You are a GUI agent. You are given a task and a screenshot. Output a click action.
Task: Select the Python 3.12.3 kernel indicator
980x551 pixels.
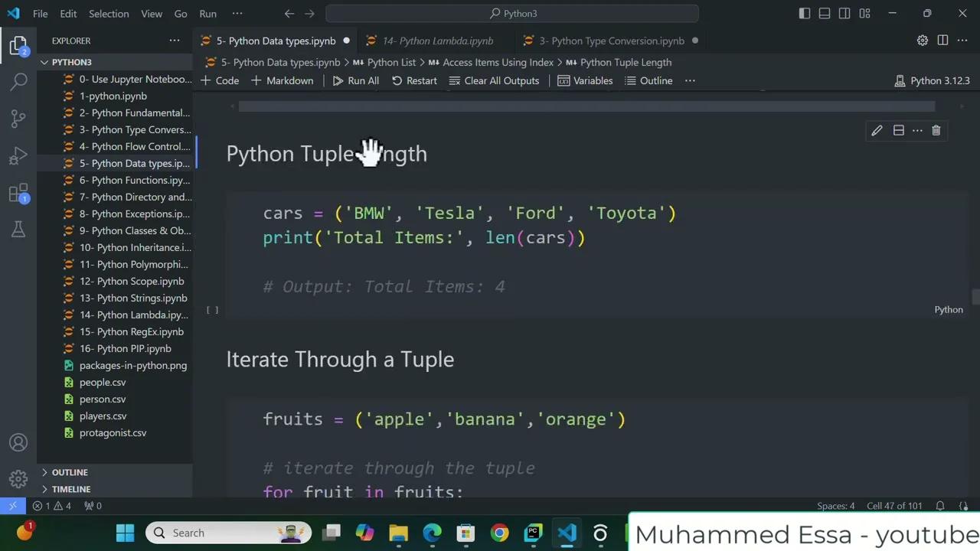click(x=933, y=80)
